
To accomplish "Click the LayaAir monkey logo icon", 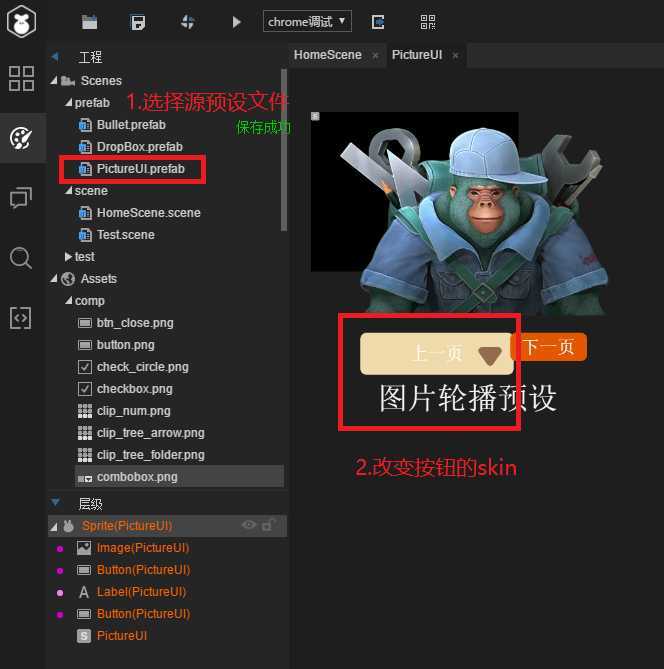I will point(21,22).
